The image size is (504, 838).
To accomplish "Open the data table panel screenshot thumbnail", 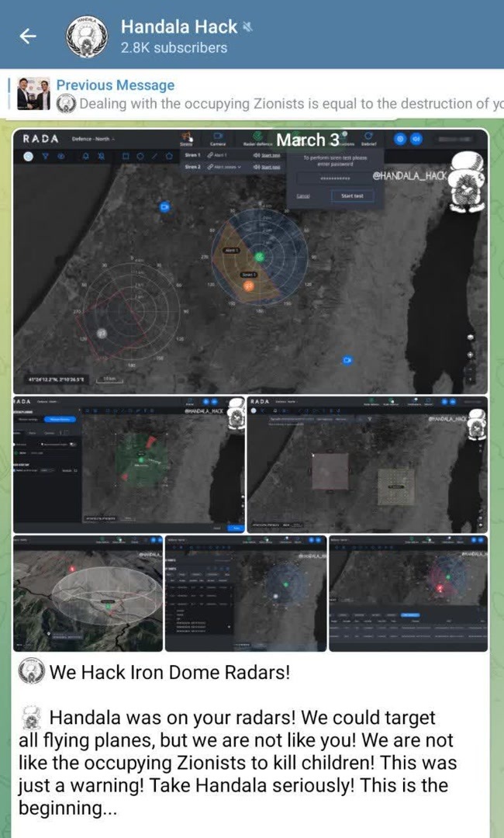I will [246, 594].
